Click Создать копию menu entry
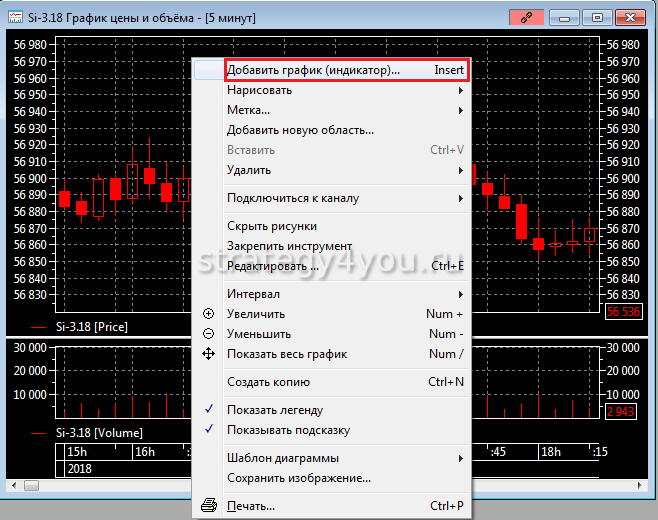 (x=268, y=382)
